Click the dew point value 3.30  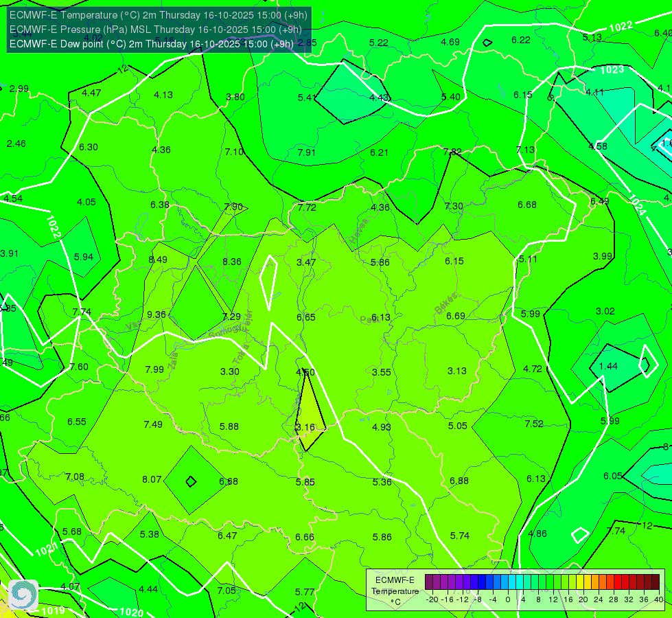230,371
